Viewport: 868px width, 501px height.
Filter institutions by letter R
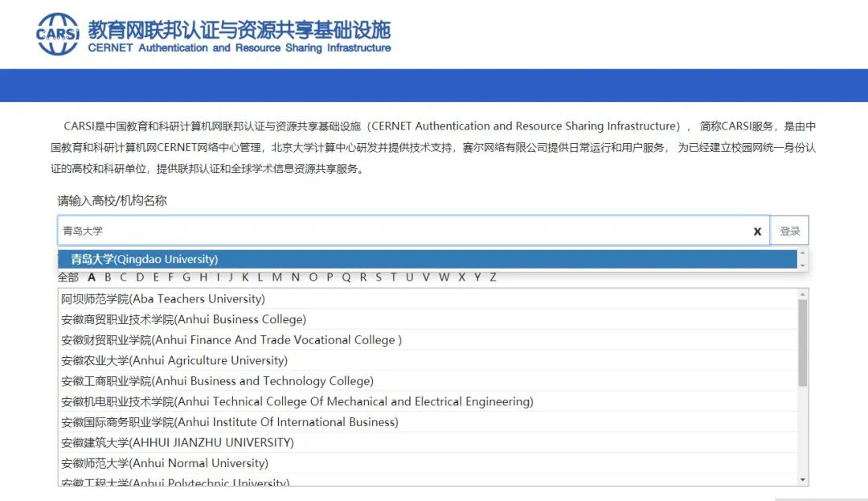tap(363, 277)
